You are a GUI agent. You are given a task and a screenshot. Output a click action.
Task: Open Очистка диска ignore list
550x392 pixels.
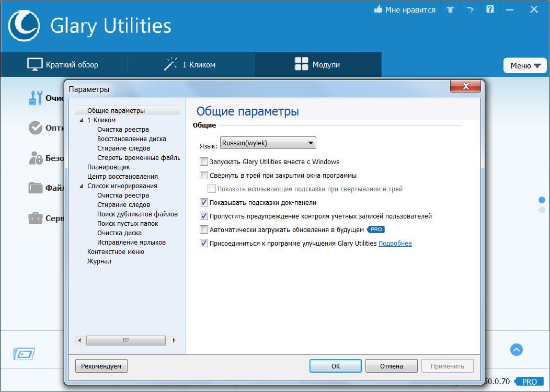point(119,233)
